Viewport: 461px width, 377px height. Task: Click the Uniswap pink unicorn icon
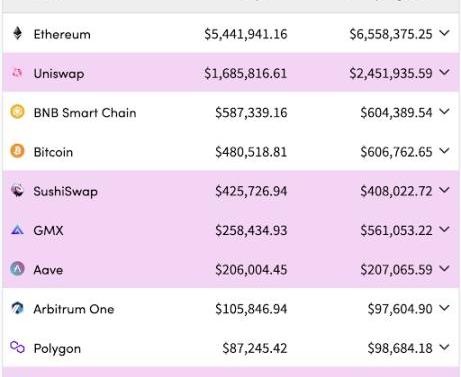(x=17, y=73)
